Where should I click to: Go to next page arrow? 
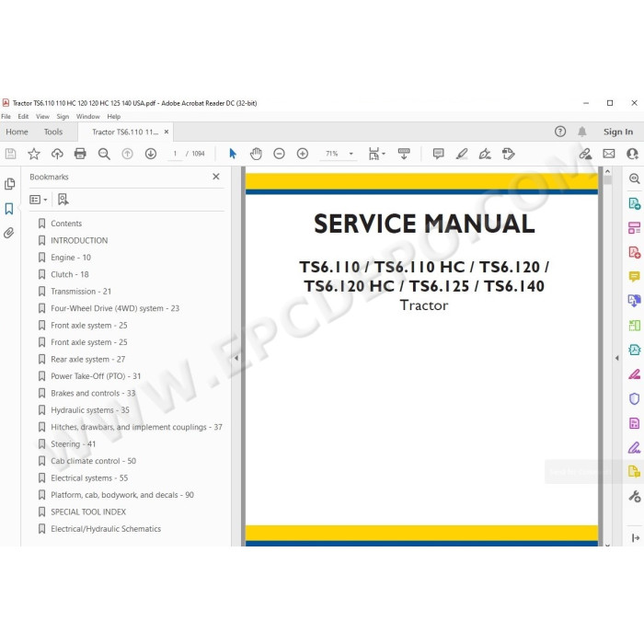pos(151,154)
